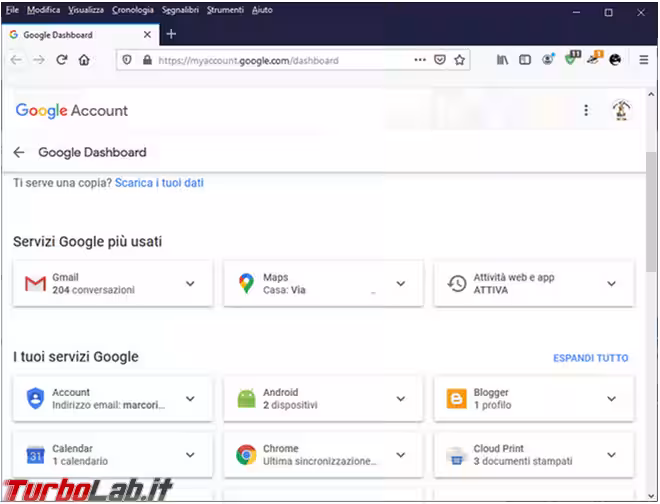Expand Attività web e app chevron
Screen dimensions: 660x504
611,283
